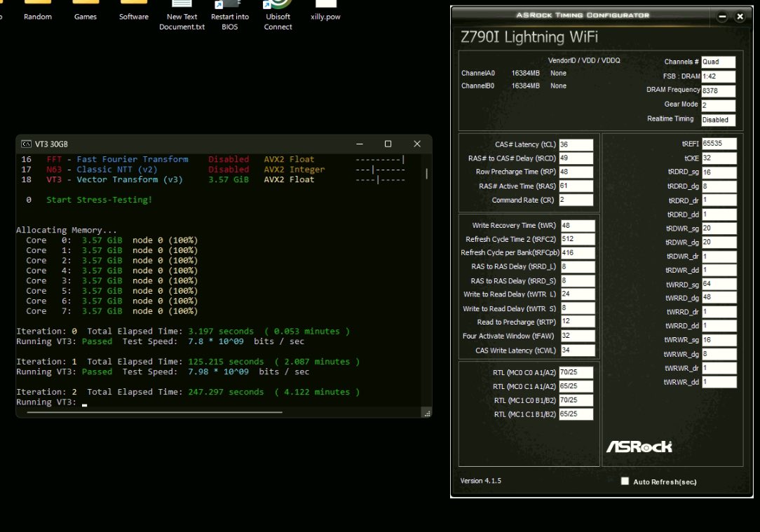This screenshot has height=532, width=760.
Task: Click the FSB : DRAM ratio field
Action: click(719, 76)
